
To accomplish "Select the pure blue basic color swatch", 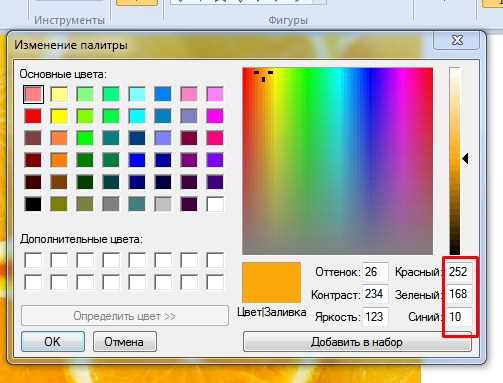I will (x=137, y=160).
